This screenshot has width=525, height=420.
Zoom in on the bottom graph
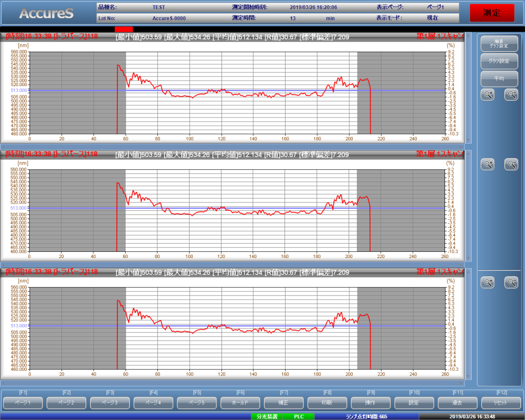(x=488, y=283)
